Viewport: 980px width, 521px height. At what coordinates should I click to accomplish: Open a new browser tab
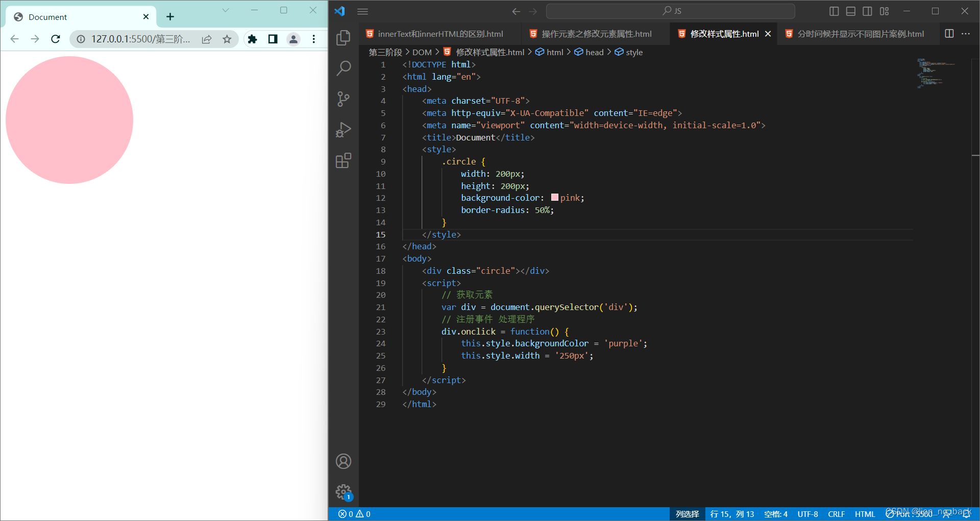pos(170,17)
